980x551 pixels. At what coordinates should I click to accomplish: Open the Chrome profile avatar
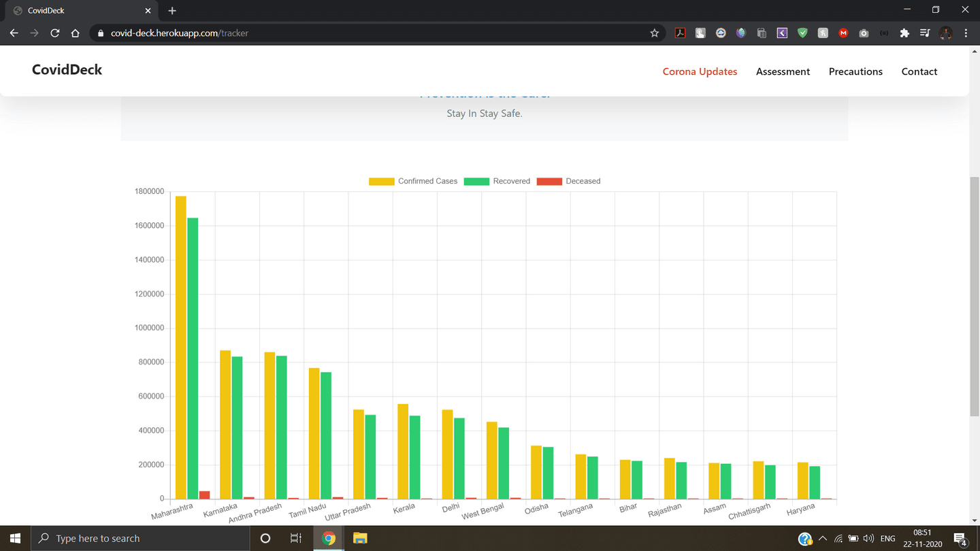coord(946,33)
